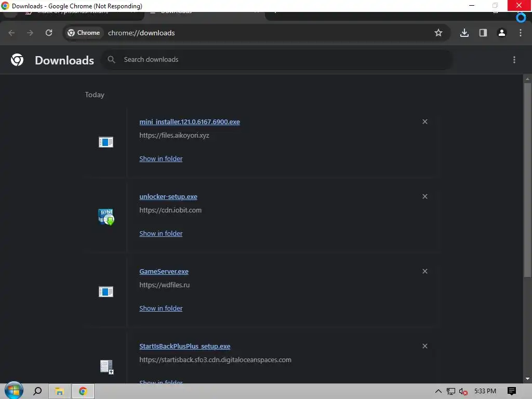Click the https://cdn.iobit.com source text
The image size is (532, 399).
170,210
